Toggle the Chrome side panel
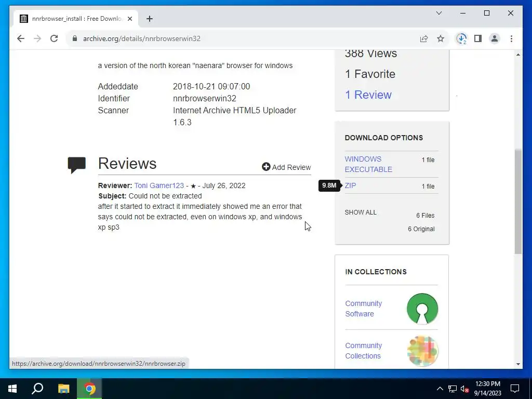Screen dimensions: 532x399 pos(478,38)
